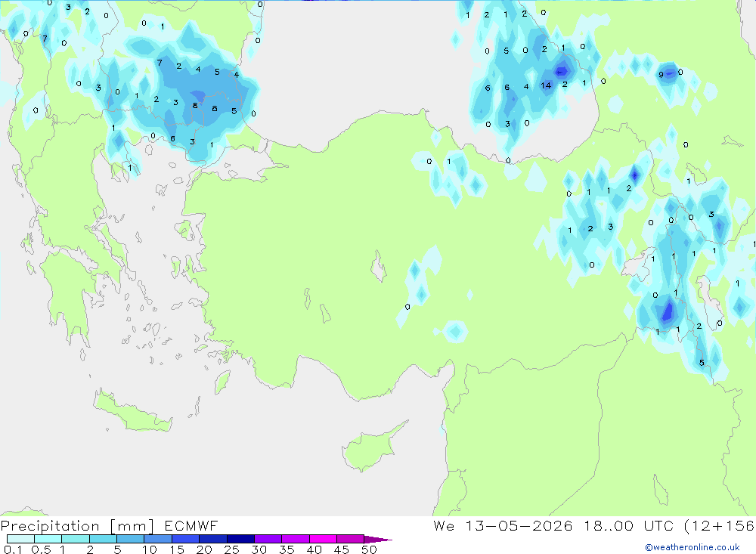
Task: Click the legend label 45
Action: click(342, 549)
